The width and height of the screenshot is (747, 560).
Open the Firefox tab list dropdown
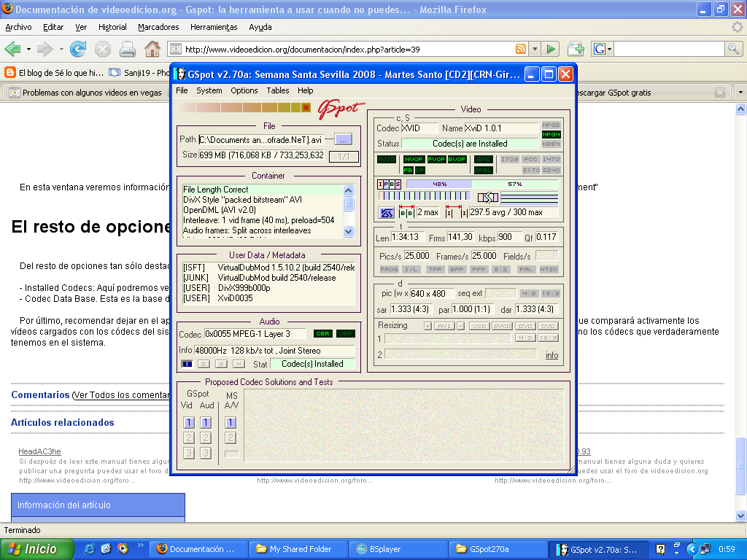[740, 93]
